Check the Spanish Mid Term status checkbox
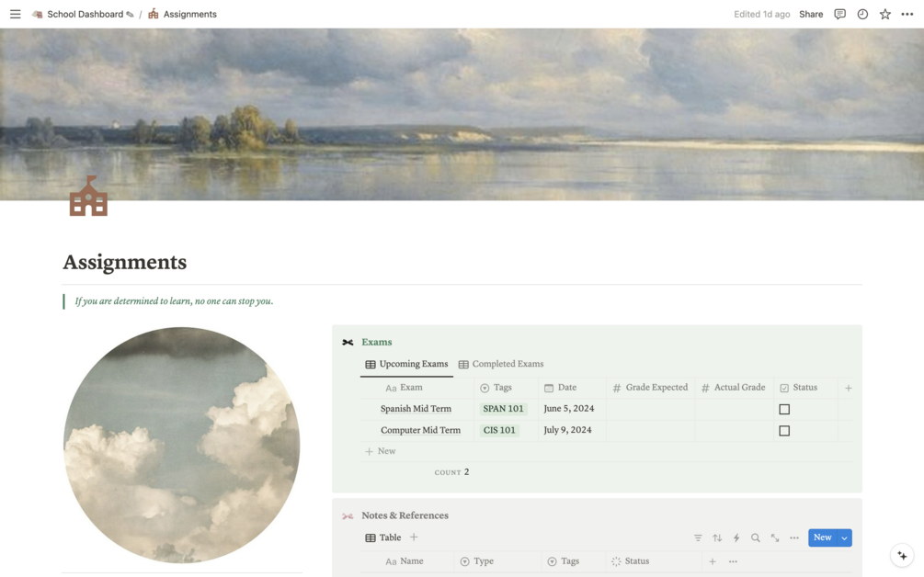Screen dimensions: 924x577 pos(784,409)
